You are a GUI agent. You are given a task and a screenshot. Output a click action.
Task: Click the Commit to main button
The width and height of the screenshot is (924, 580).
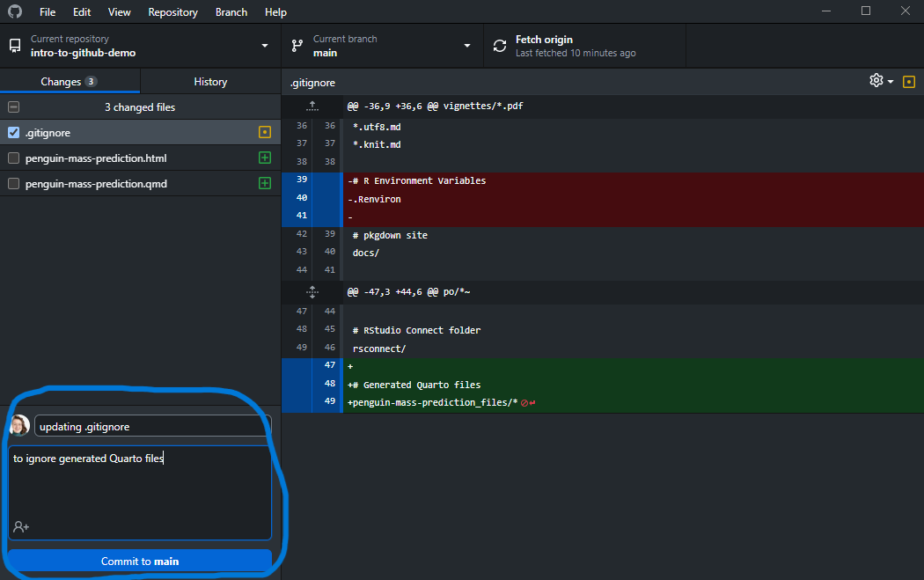pyautogui.click(x=140, y=561)
